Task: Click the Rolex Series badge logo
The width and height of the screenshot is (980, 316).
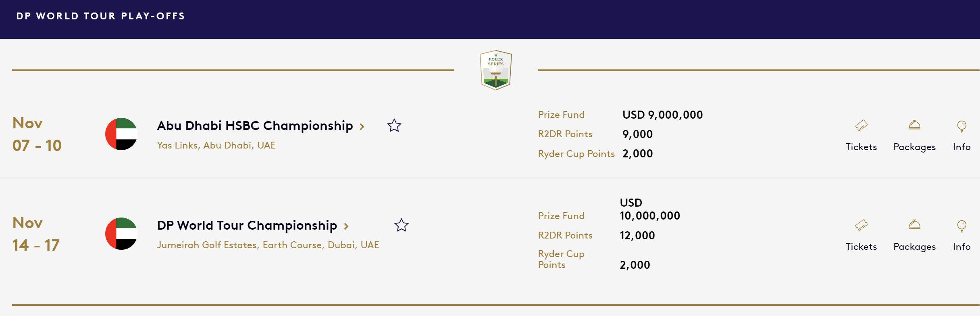Action: point(495,70)
